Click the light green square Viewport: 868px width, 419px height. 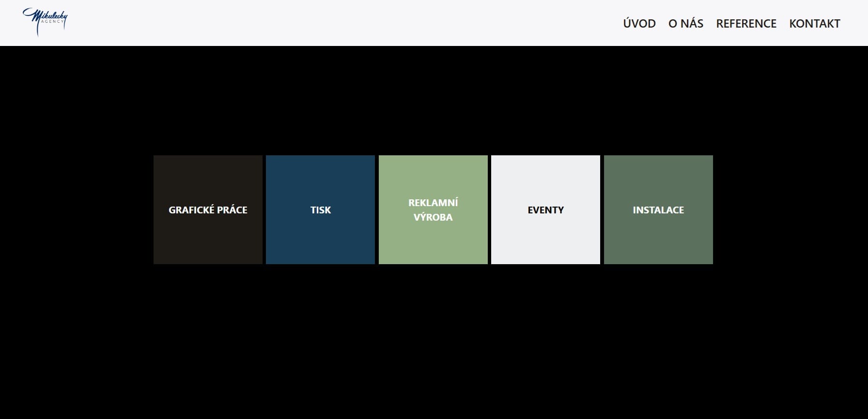[x=433, y=242]
